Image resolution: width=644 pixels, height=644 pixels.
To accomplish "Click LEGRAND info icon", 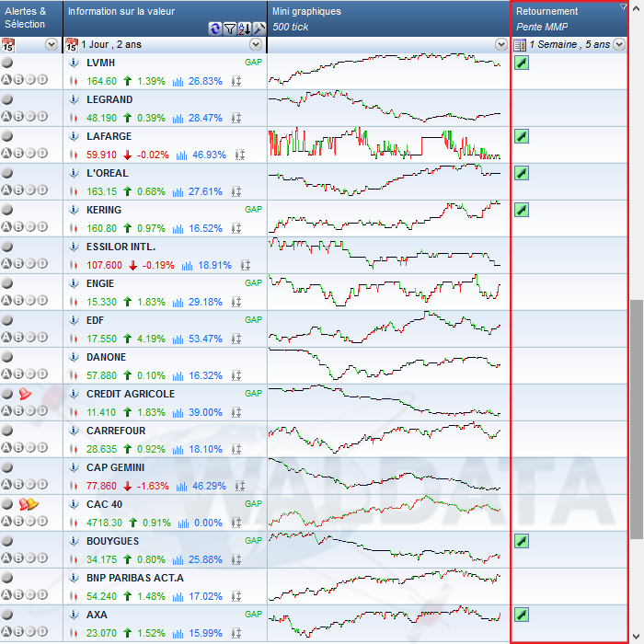I will click(74, 99).
